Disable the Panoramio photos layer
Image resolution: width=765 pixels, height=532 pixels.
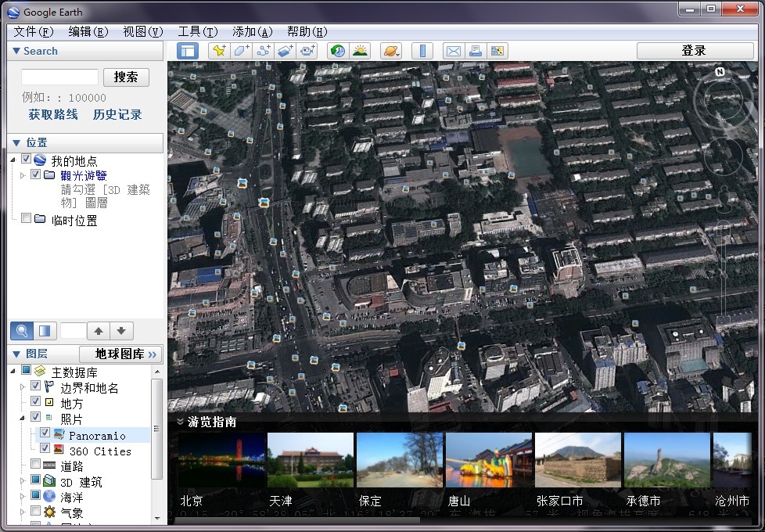[x=45, y=434]
